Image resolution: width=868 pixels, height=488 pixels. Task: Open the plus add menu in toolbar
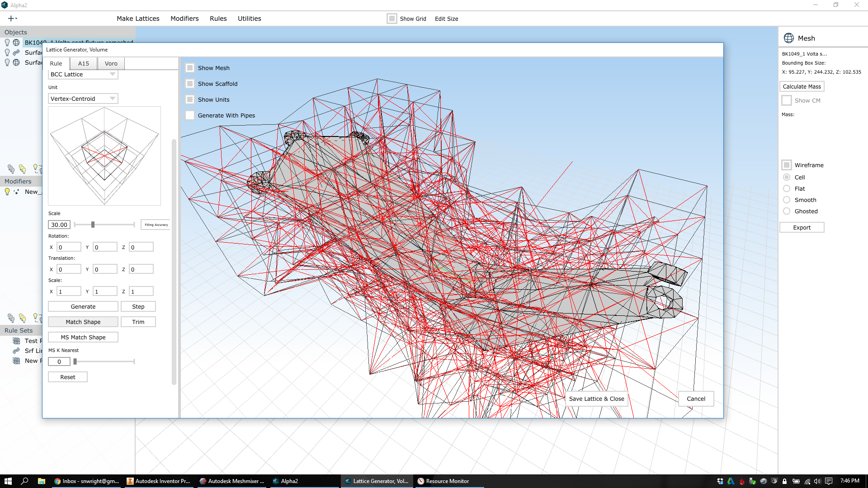[12, 19]
